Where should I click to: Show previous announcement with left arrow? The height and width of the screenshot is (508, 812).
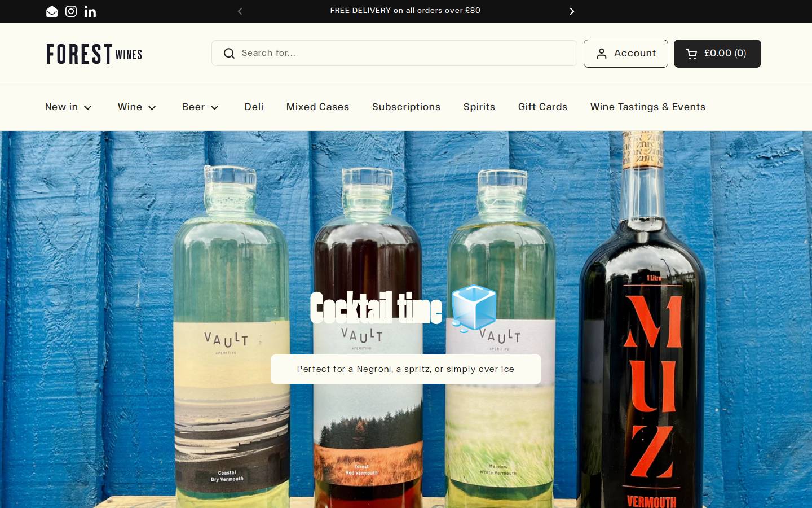[240, 11]
